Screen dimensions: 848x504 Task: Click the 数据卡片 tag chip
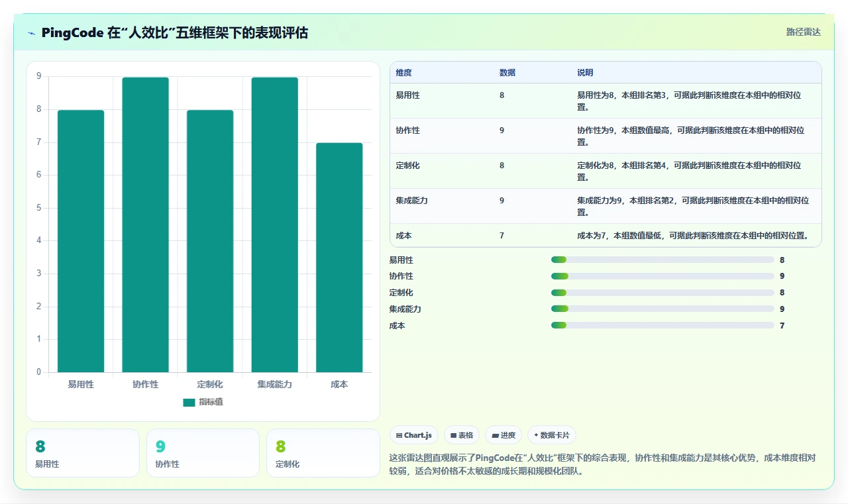click(x=552, y=435)
